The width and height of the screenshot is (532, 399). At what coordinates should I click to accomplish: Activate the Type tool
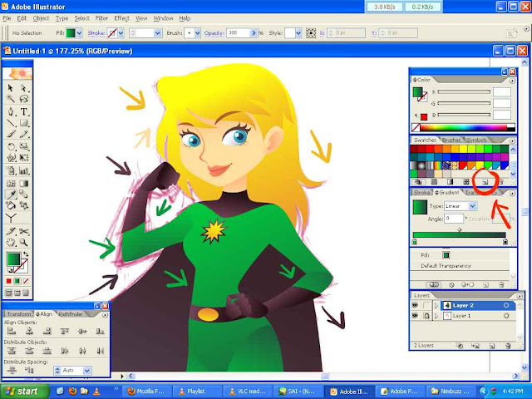pyautogui.click(x=23, y=112)
